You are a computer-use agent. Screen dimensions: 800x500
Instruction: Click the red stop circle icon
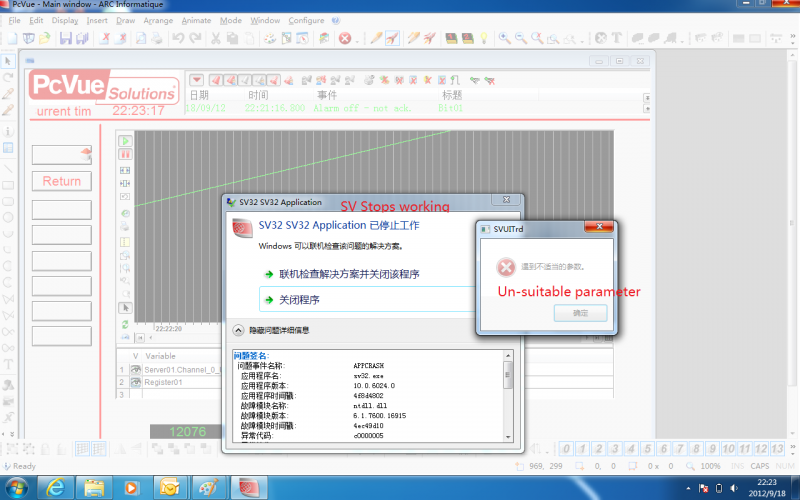click(345, 38)
